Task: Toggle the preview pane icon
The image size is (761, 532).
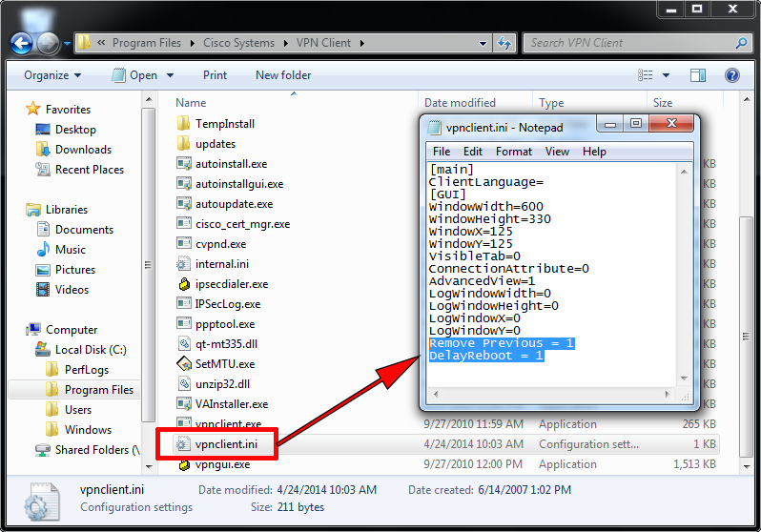Action: [698, 75]
